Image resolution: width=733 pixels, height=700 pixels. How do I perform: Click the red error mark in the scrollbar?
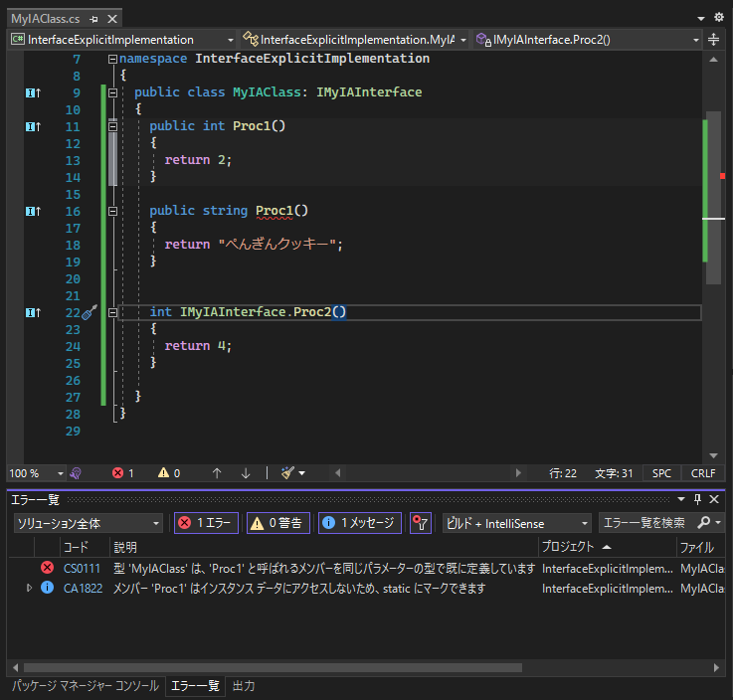point(723,176)
